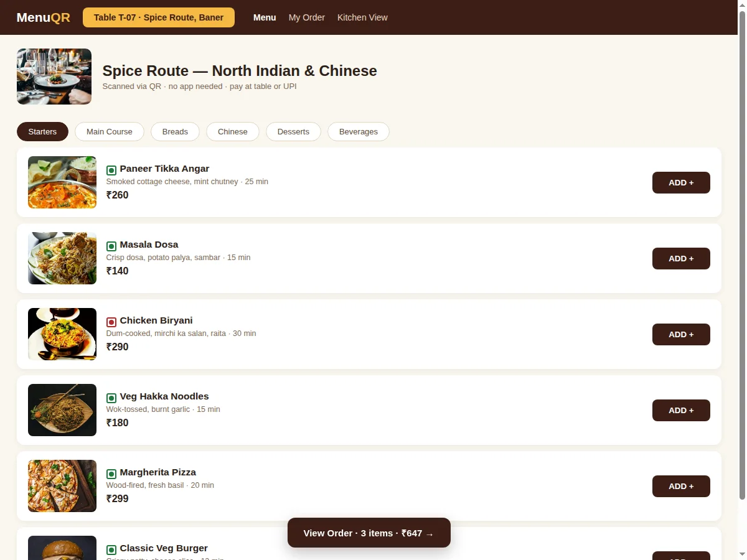
Task: Select the Desserts category tab
Action: click(293, 132)
